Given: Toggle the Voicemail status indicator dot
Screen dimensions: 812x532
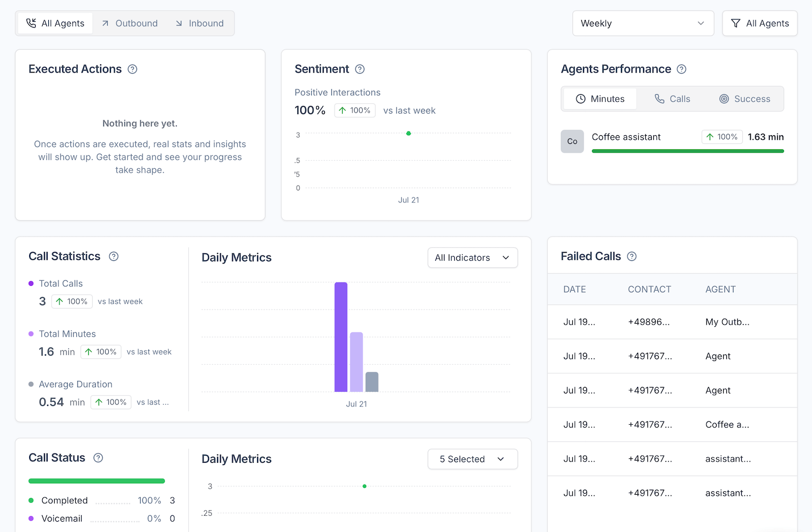Looking at the screenshot, I should [x=32, y=518].
